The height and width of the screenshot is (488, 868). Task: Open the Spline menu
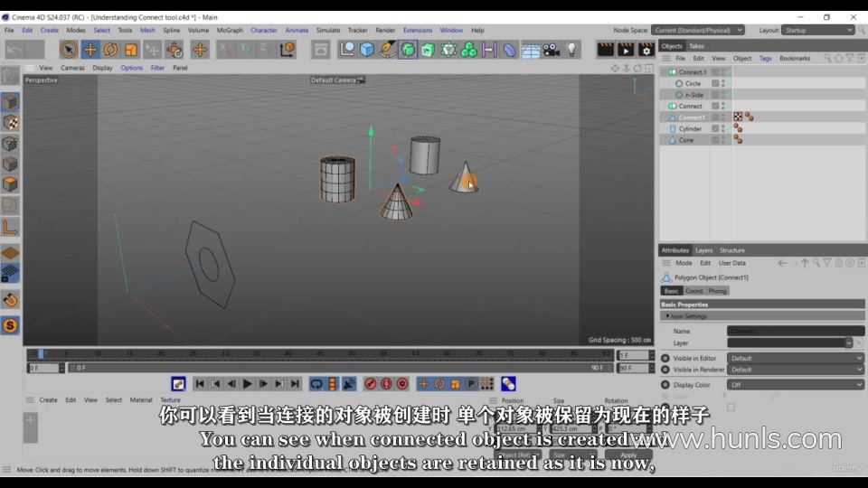tap(171, 31)
